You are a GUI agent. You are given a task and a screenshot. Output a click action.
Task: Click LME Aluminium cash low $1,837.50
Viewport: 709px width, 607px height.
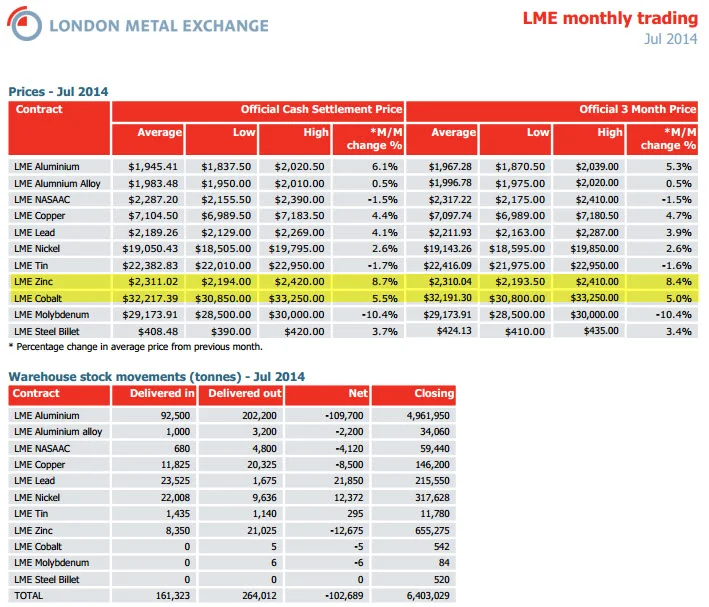tap(226, 166)
